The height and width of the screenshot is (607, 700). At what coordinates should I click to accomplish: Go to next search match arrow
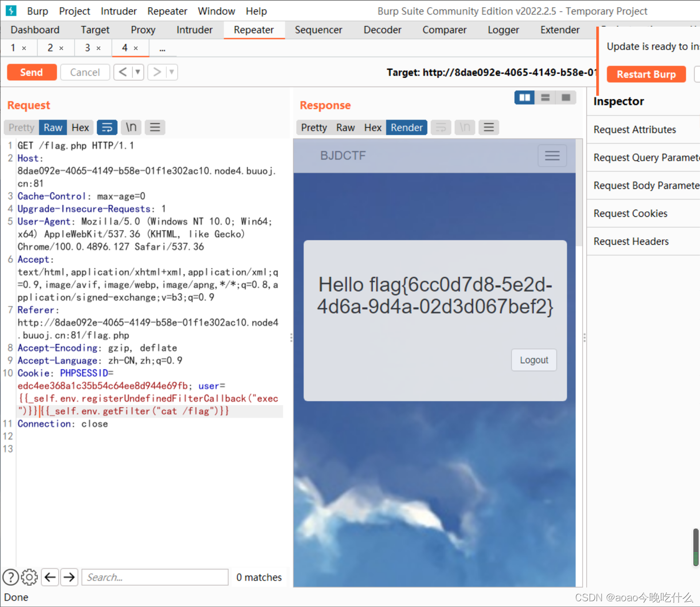[70, 577]
